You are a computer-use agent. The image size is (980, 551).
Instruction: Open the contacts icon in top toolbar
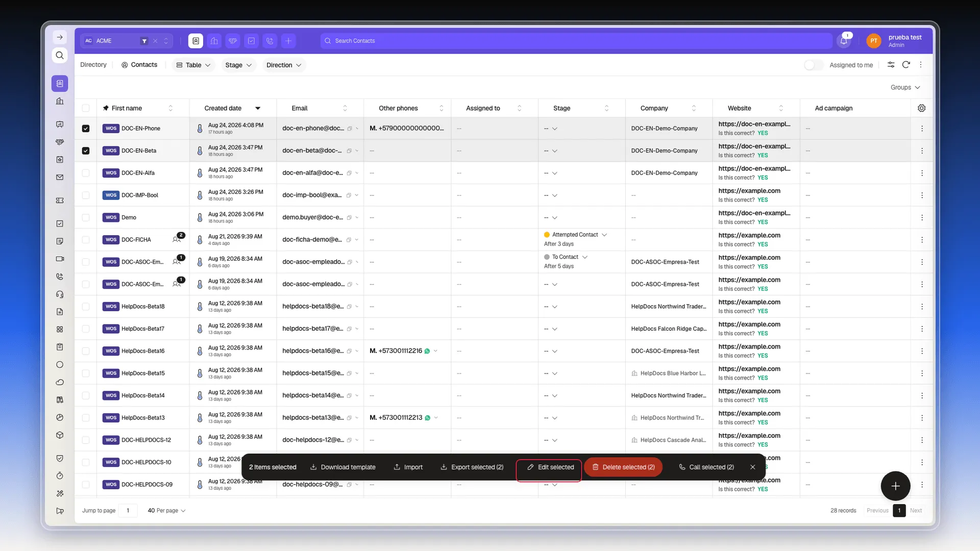[x=195, y=41]
